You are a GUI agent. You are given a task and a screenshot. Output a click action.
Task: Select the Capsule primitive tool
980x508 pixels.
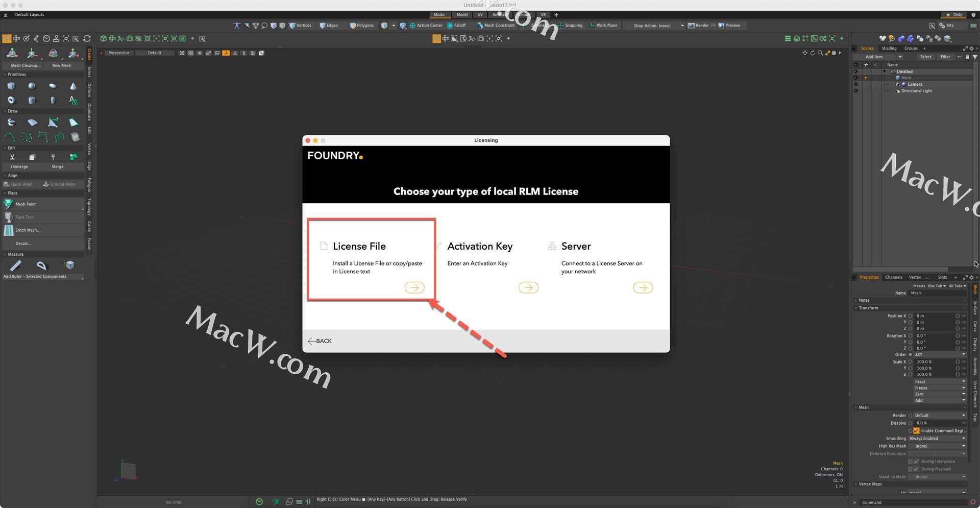53,100
